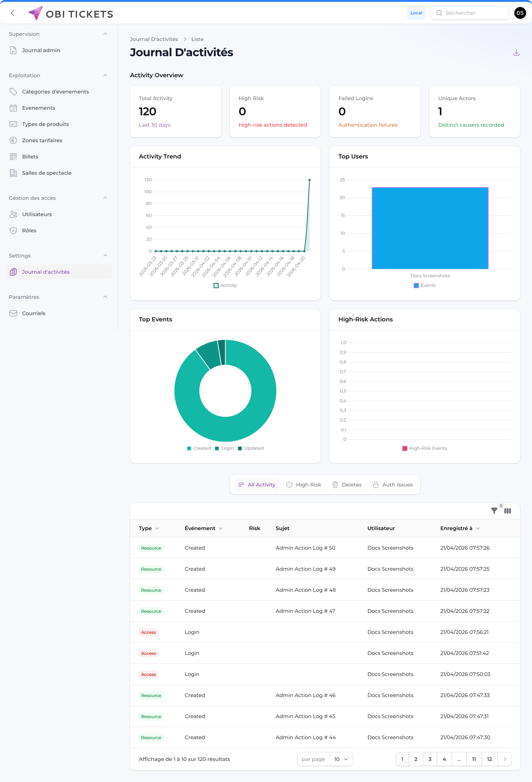532x782 pixels.
Task: Click the back arrow in the top bar
Action: 13,13
